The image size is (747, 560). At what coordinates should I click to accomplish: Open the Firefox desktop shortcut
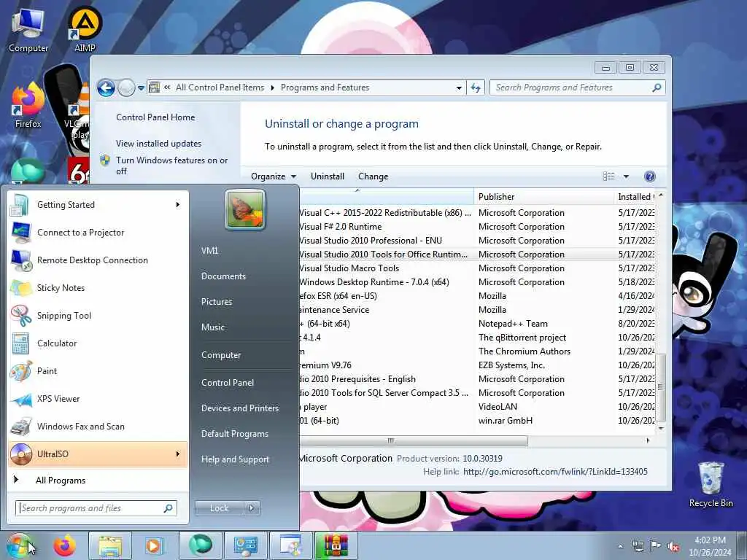(28, 106)
